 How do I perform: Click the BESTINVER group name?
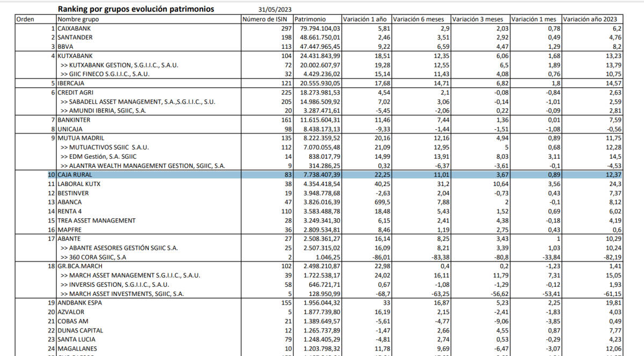73,193
